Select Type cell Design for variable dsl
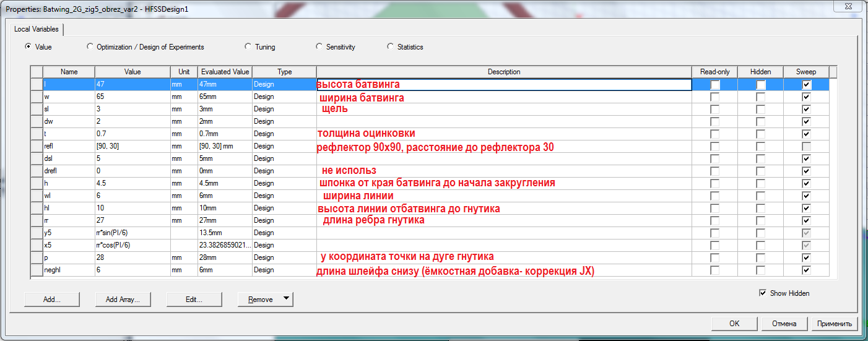 [284, 158]
